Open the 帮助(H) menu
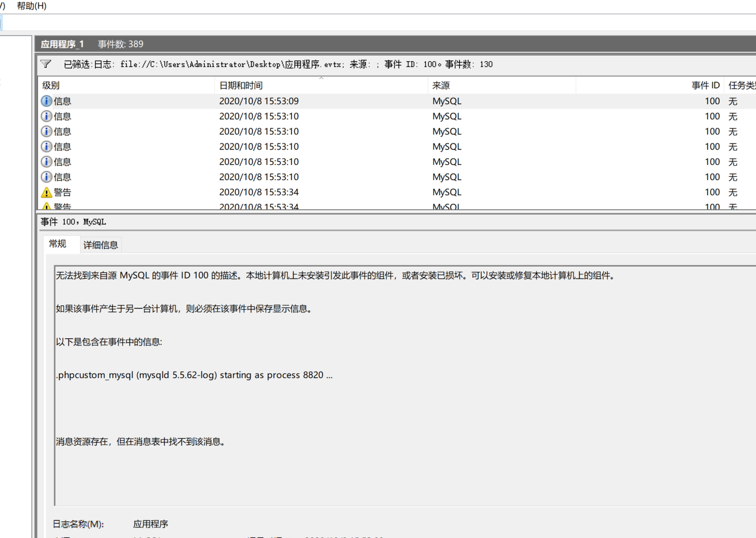Screen dimensions: 756x538 (x=32, y=6)
